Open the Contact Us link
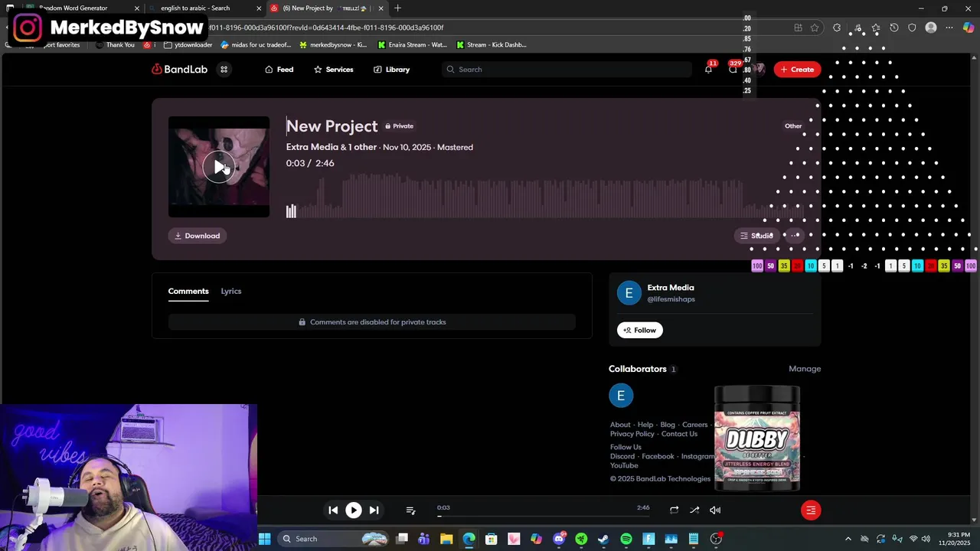The image size is (980, 551). tap(679, 434)
